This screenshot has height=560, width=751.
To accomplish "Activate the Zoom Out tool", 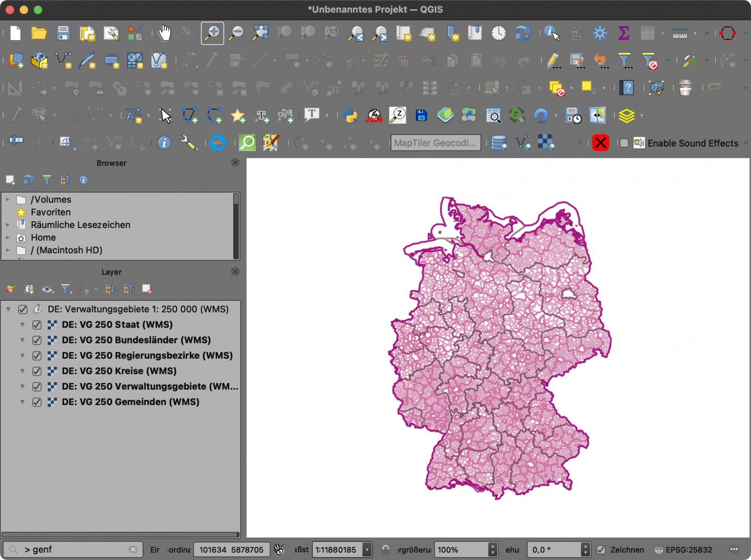I will pyautogui.click(x=236, y=33).
